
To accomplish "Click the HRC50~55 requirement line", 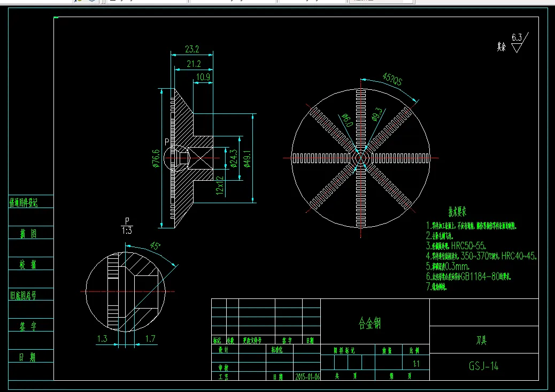I will pyautogui.click(x=456, y=246).
